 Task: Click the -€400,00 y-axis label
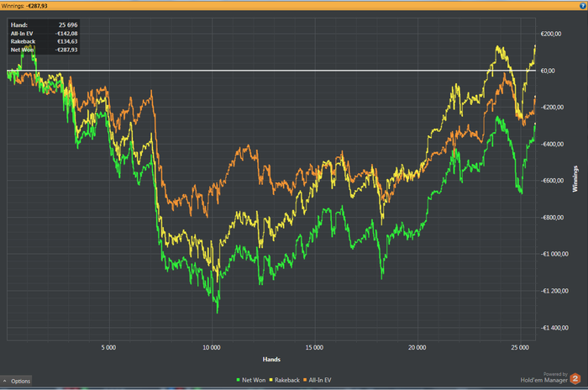click(552, 144)
